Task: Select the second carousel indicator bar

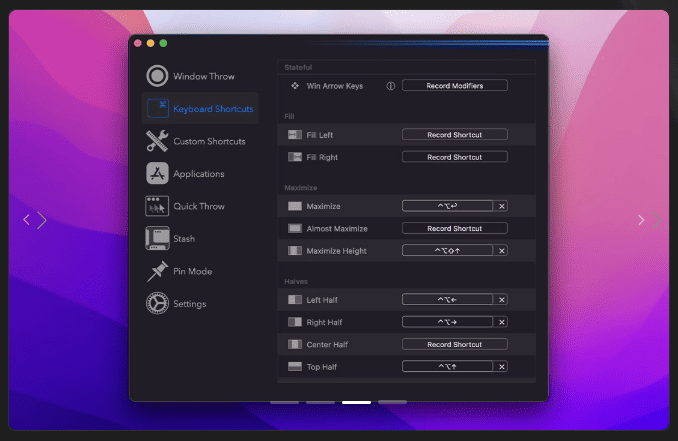Action: [320, 403]
